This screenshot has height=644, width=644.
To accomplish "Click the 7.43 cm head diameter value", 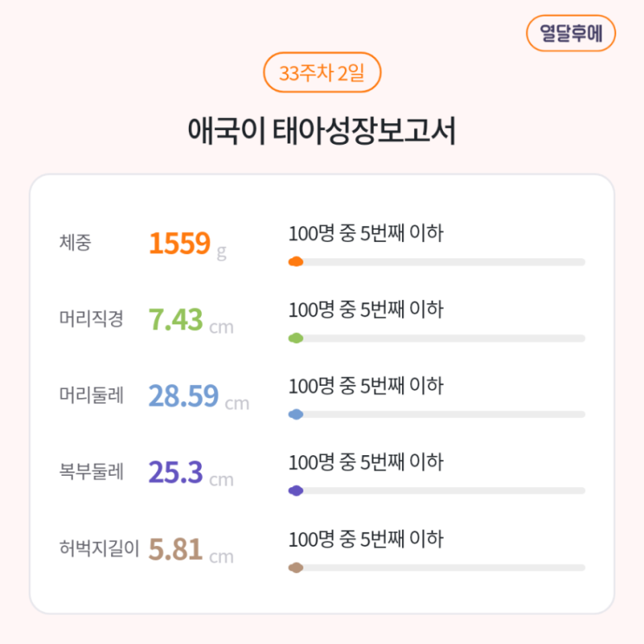I will 191,321.
